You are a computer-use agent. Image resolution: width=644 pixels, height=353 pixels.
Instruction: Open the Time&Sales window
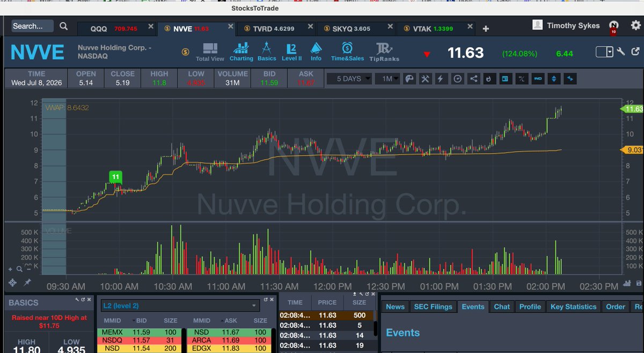(347, 52)
